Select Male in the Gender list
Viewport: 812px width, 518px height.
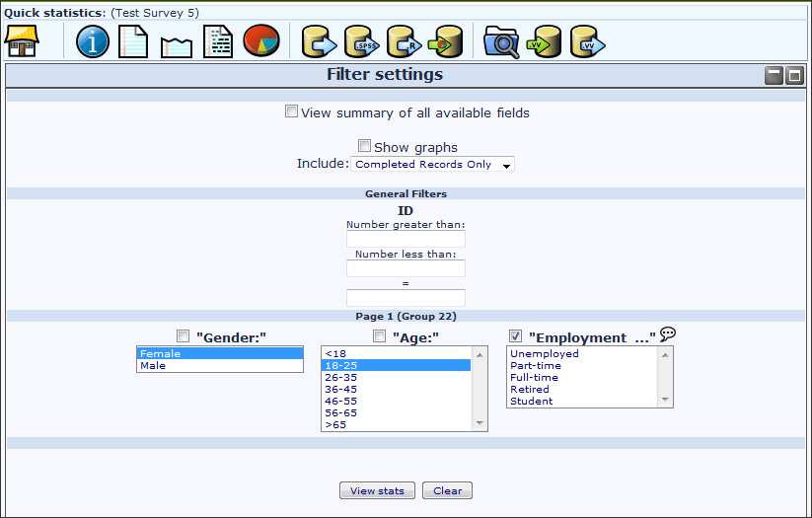point(219,366)
